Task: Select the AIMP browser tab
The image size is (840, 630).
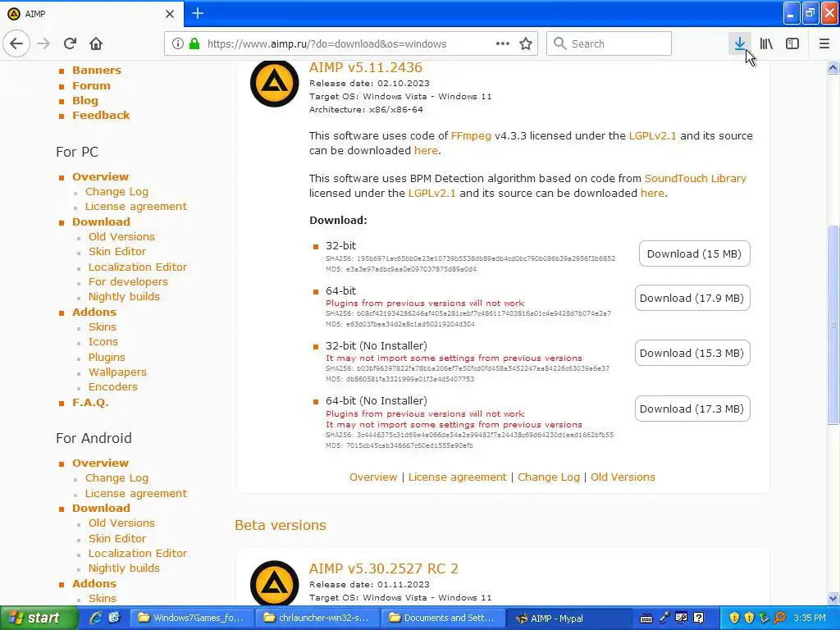Action: (x=91, y=14)
